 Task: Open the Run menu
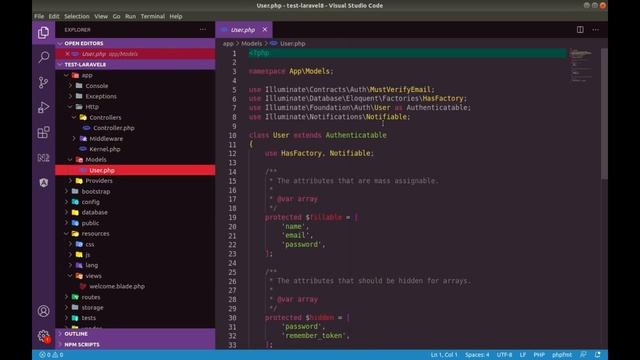coord(130,16)
